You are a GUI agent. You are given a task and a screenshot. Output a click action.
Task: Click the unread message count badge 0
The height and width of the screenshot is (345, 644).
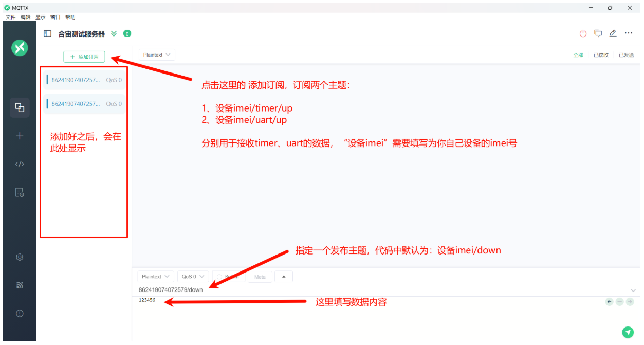click(127, 34)
